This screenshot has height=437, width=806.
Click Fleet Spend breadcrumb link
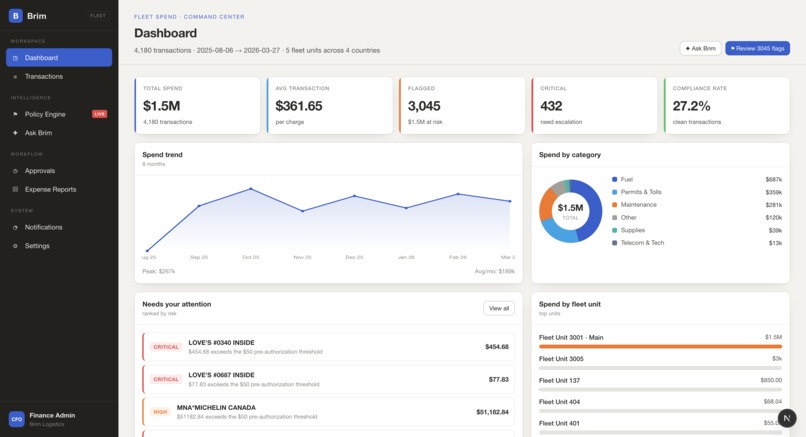pyautogui.click(x=155, y=17)
